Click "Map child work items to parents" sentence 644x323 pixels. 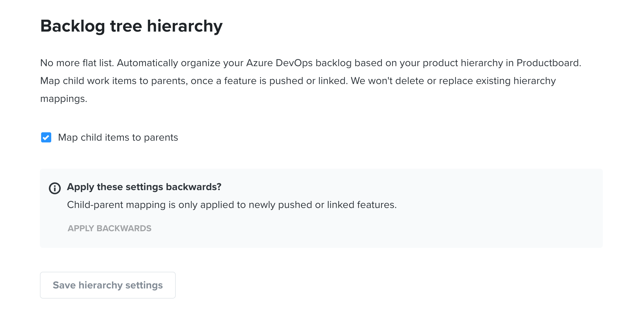[113, 81]
